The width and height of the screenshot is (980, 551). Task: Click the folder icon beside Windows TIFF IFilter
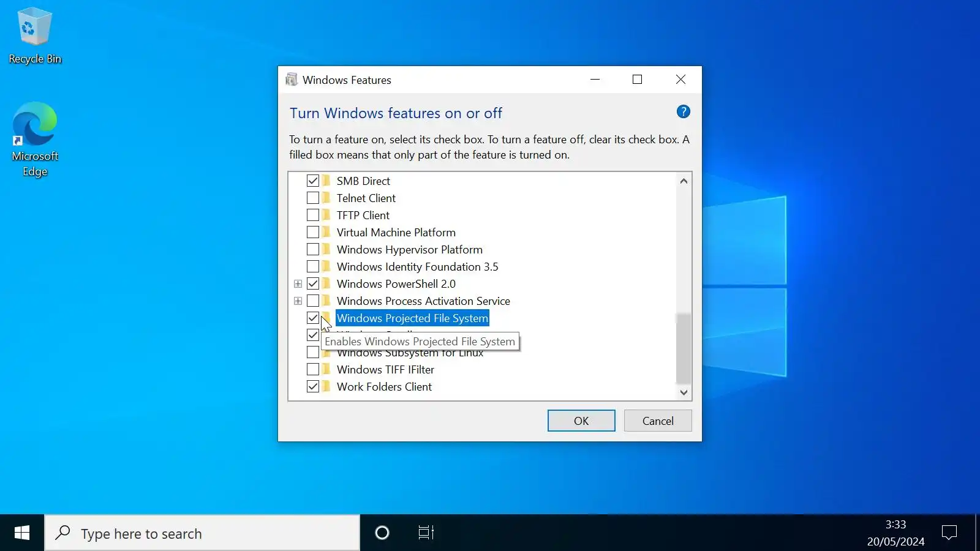tap(326, 369)
